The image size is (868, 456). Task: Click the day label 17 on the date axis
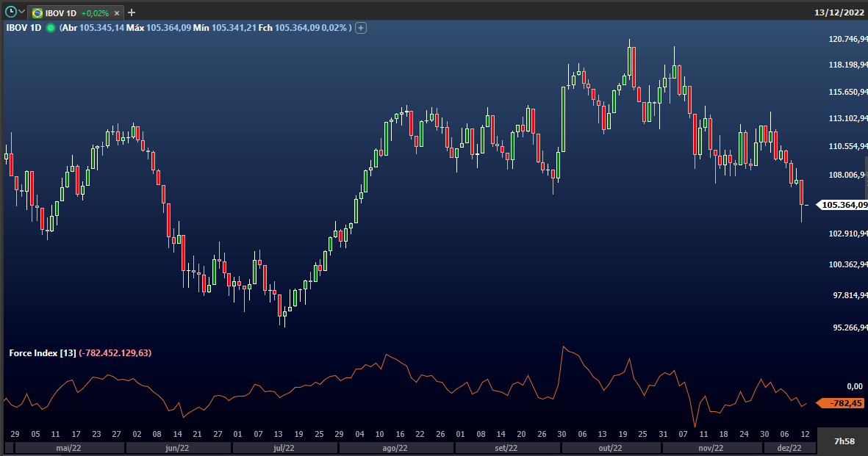pyautogui.click(x=76, y=434)
